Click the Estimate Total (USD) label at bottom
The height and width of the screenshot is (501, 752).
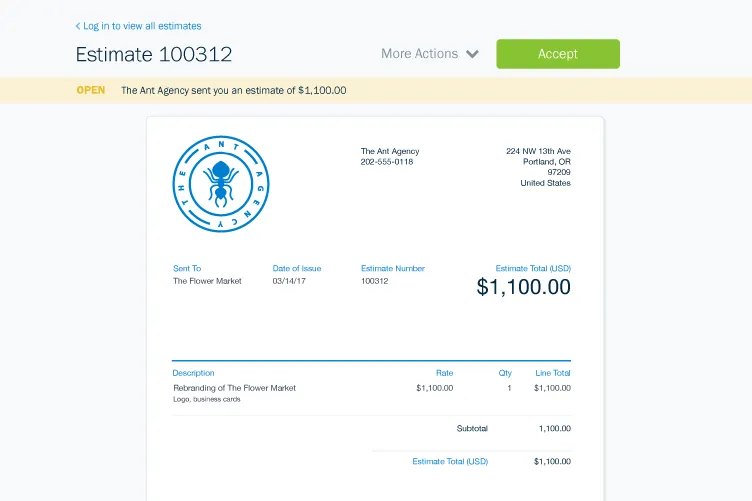point(450,461)
